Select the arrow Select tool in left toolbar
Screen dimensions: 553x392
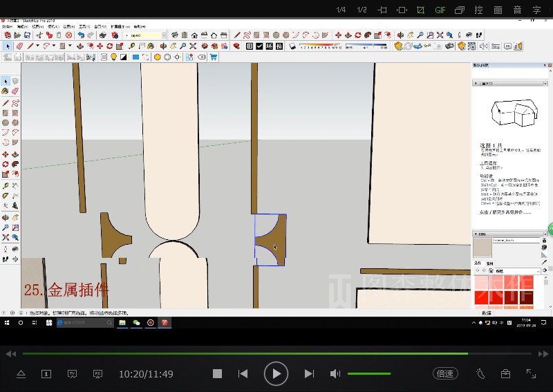pos(6,81)
